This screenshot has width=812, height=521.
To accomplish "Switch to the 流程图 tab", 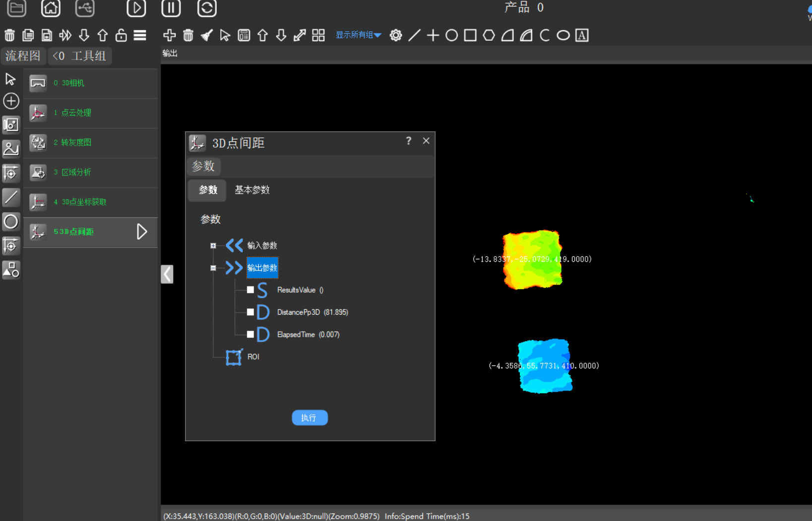I will click(x=23, y=56).
